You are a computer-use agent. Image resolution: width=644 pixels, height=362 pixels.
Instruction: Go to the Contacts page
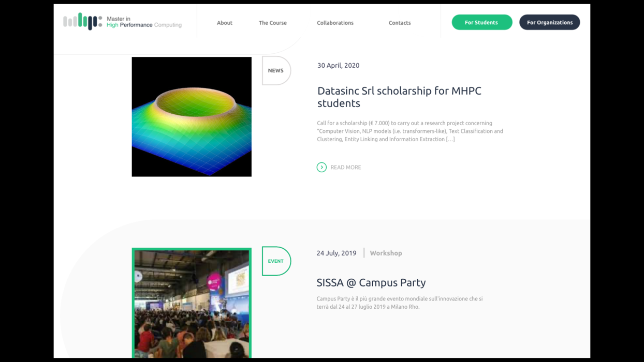click(400, 23)
